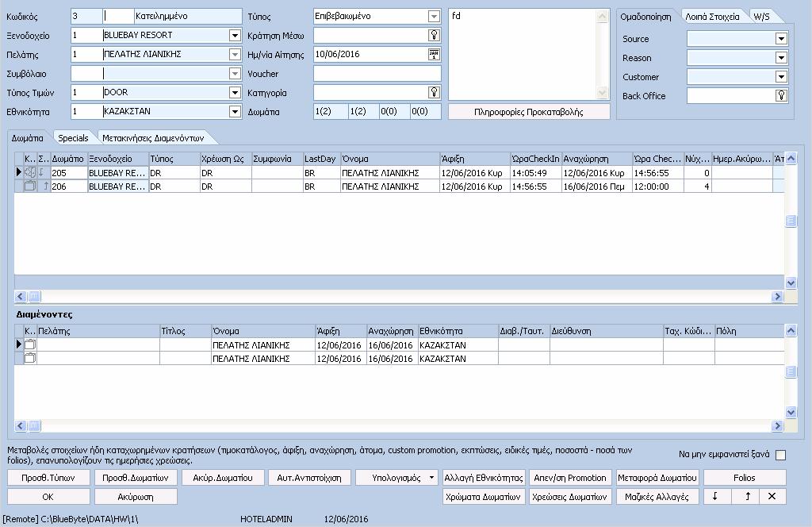Open lookup for Κατηγορία field

pyautogui.click(x=434, y=92)
